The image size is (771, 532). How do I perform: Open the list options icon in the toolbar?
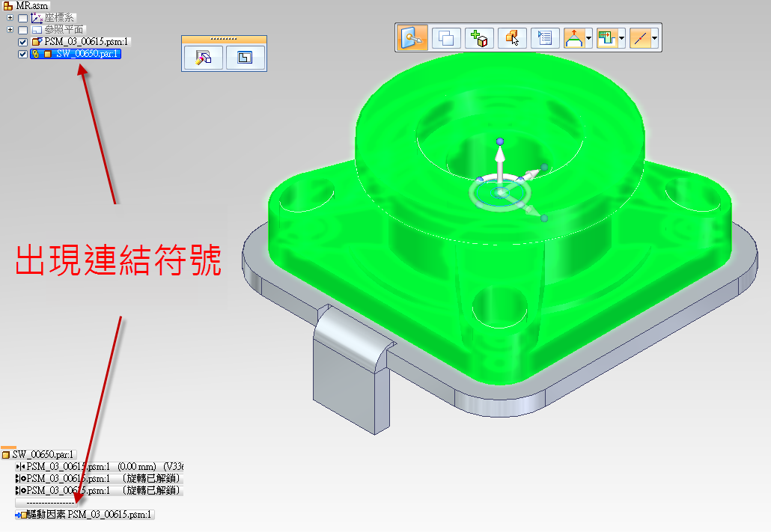coord(546,38)
